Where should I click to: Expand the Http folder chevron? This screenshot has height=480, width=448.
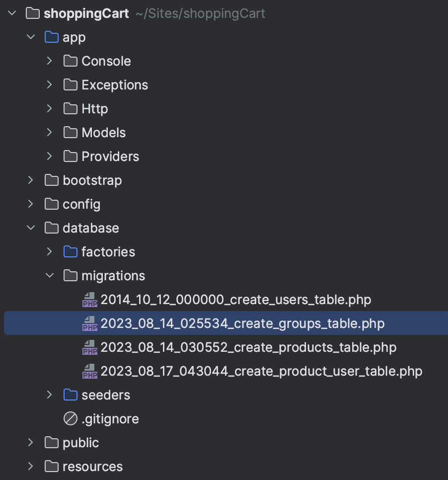[50, 109]
